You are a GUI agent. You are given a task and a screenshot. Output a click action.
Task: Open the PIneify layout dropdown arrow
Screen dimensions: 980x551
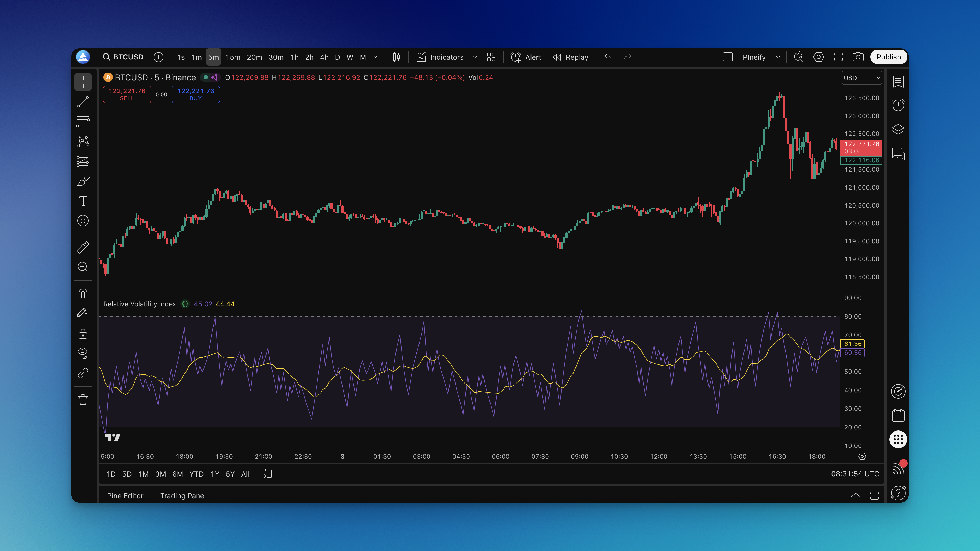click(x=778, y=57)
